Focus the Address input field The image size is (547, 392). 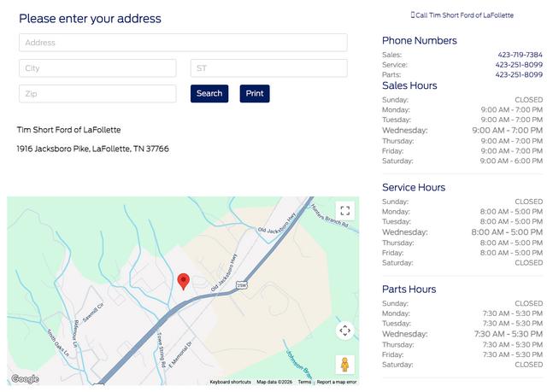click(183, 43)
